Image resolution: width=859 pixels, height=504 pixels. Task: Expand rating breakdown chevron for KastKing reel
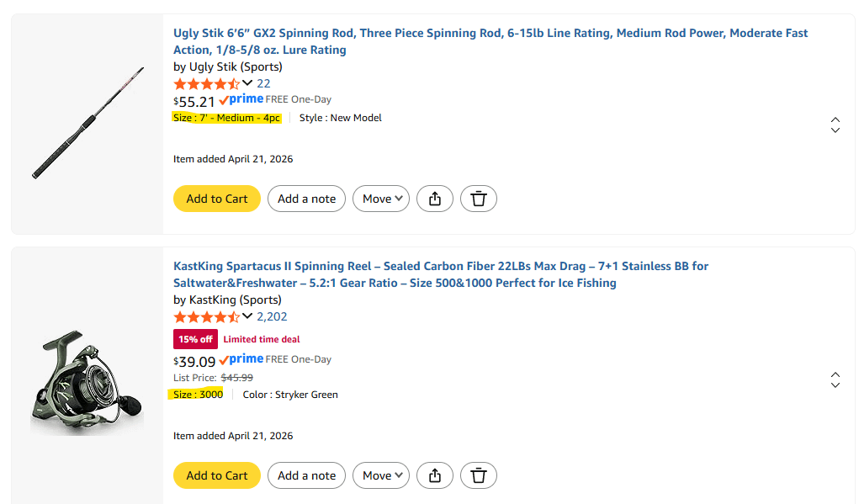247,316
